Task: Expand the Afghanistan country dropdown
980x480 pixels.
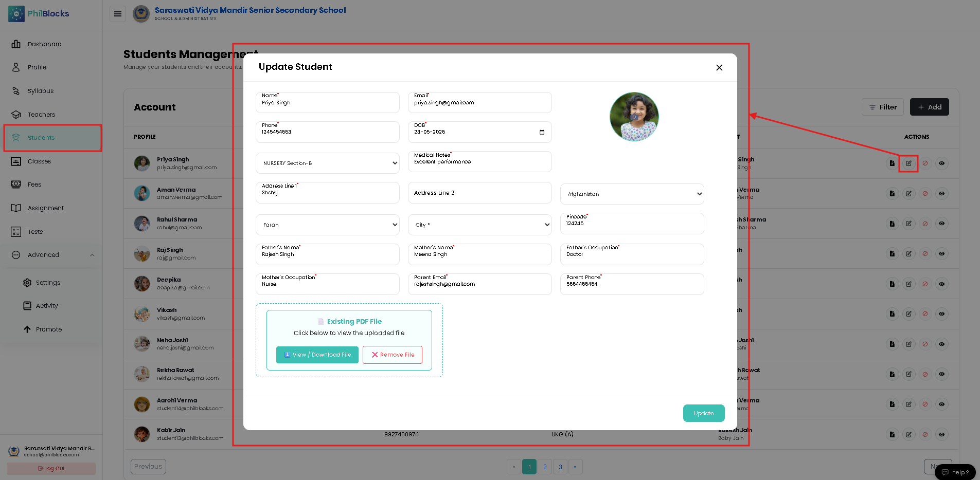Action: click(632, 194)
